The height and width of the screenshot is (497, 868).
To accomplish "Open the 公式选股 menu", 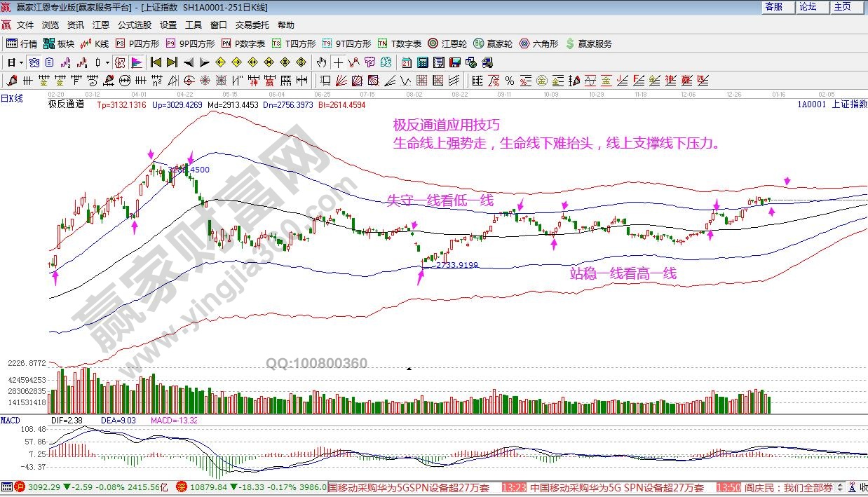I will pos(134,25).
